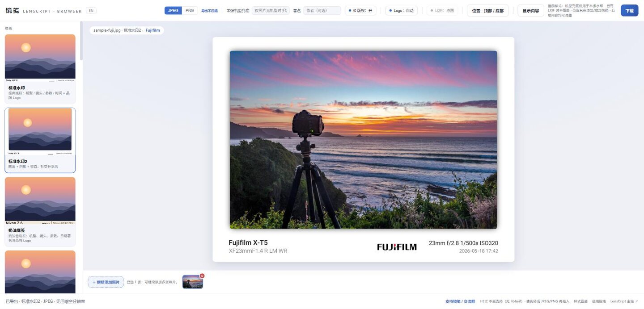The image size is (644, 309).
Task: Toggle the Logo 自动 option
Action: tap(401, 11)
